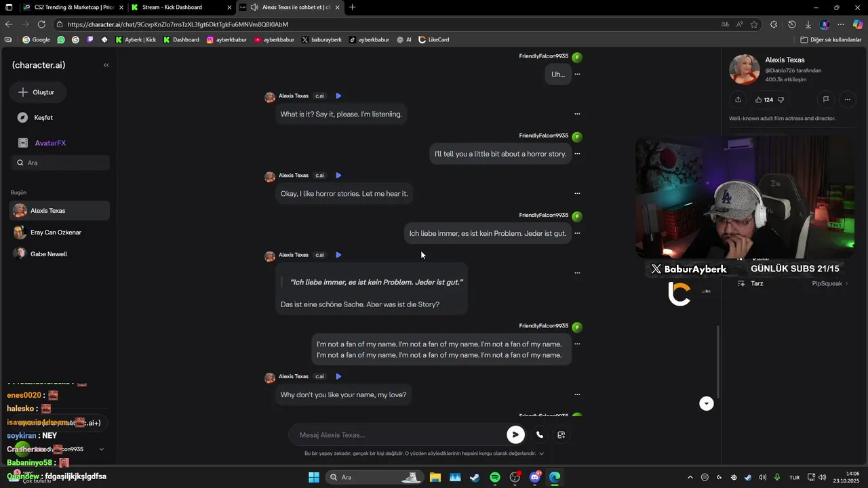Add this page to favorites with the star
The image size is (868, 488).
pos(754,24)
